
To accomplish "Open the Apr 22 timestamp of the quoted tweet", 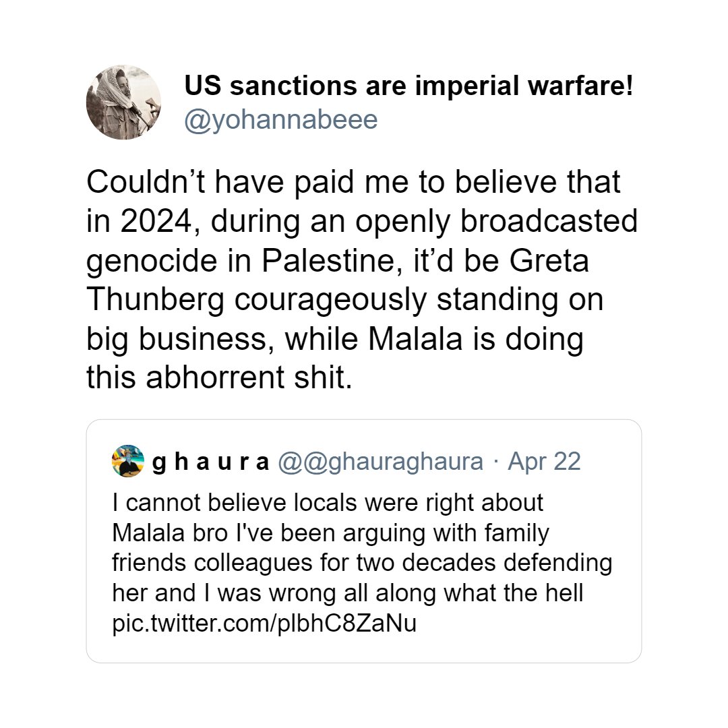I will (544, 462).
